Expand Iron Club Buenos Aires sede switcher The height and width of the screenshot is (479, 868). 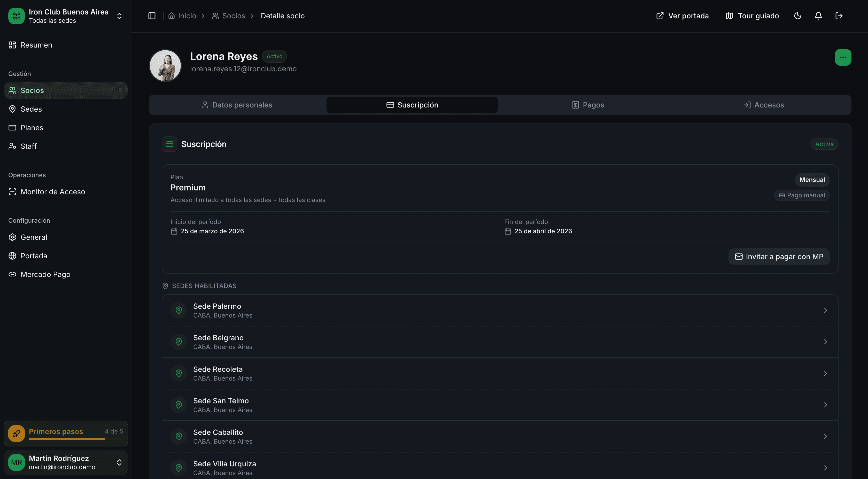[x=119, y=16]
